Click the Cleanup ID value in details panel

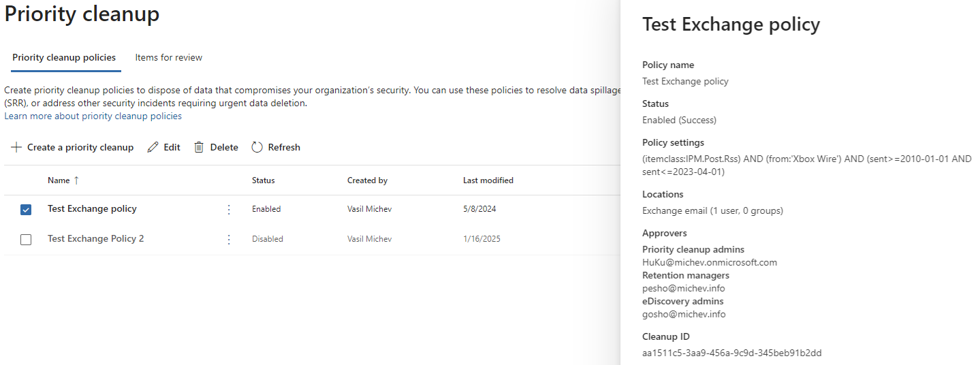(x=731, y=353)
